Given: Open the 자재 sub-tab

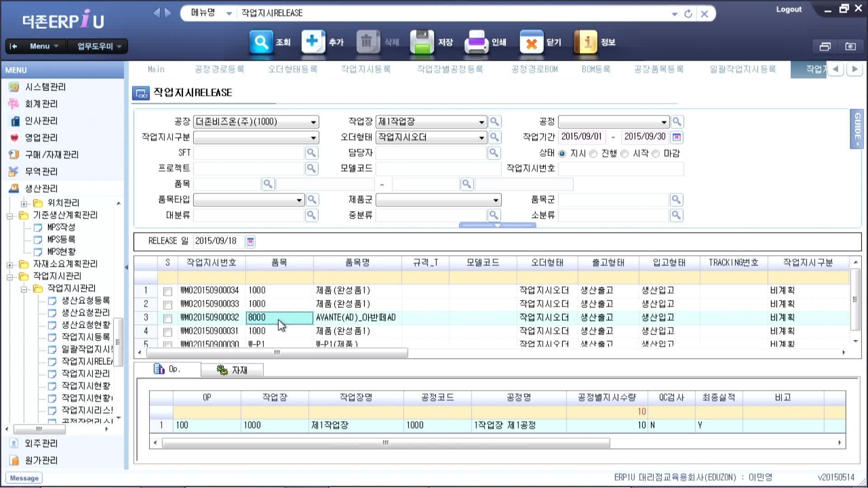Looking at the screenshot, I should coord(232,370).
